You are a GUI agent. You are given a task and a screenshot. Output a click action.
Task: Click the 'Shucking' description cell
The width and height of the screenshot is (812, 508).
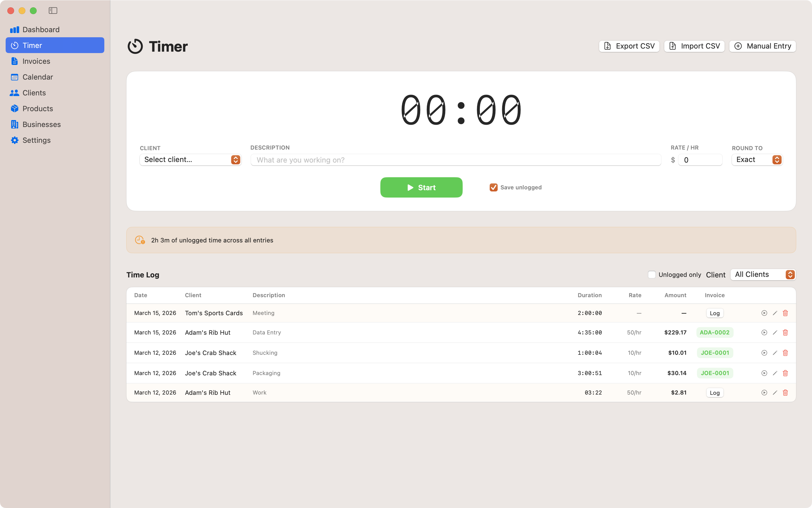(265, 353)
